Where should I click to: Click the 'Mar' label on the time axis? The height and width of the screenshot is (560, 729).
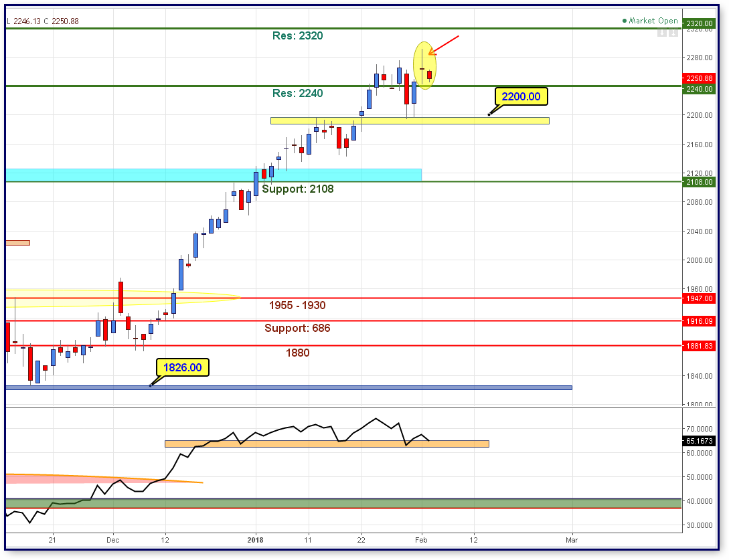(x=572, y=540)
